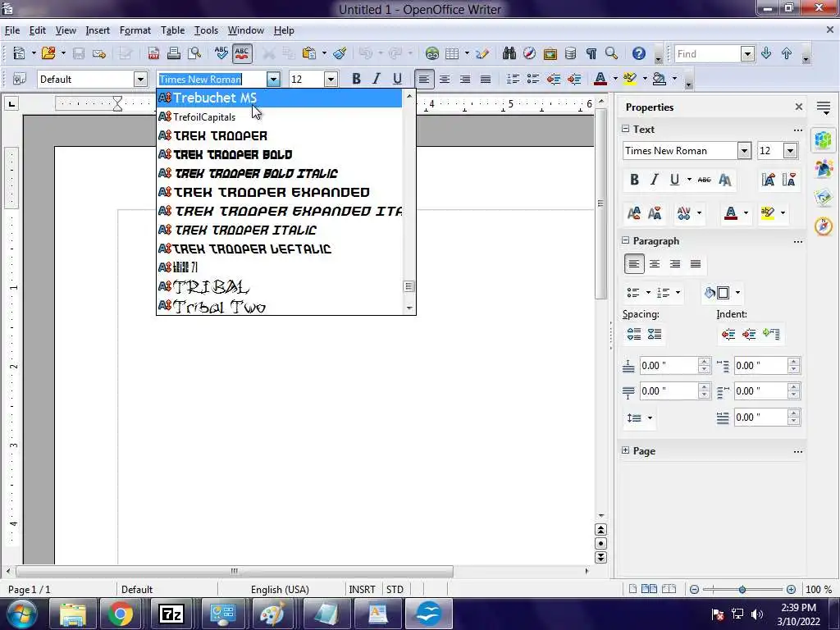Click the zoom slider handle
The height and width of the screenshot is (630, 840).
coord(742,589)
